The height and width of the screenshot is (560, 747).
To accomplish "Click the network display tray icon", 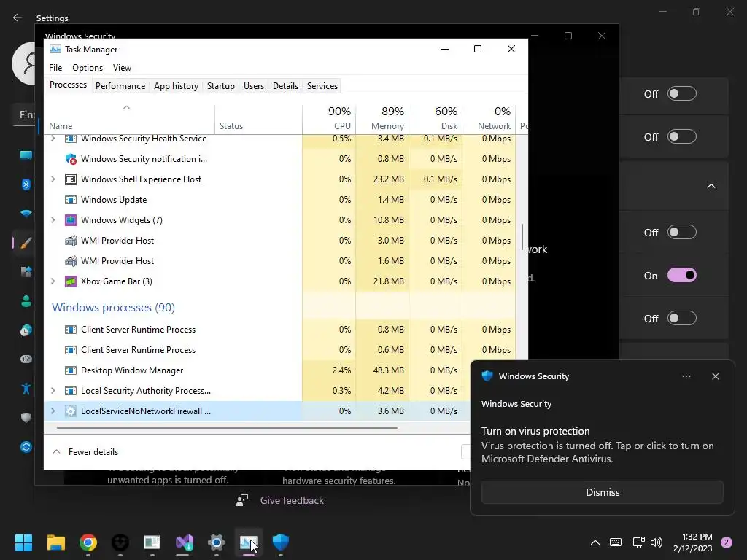I will pos(638,542).
